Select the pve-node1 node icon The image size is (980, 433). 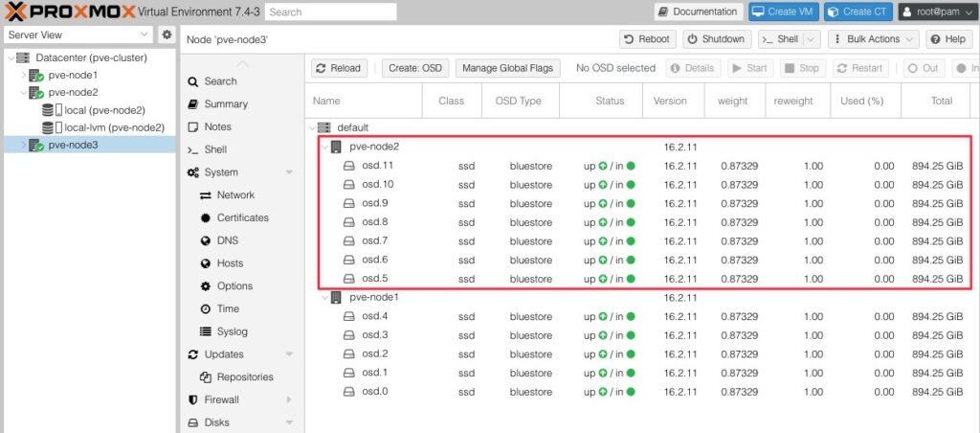(x=35, y=75)
